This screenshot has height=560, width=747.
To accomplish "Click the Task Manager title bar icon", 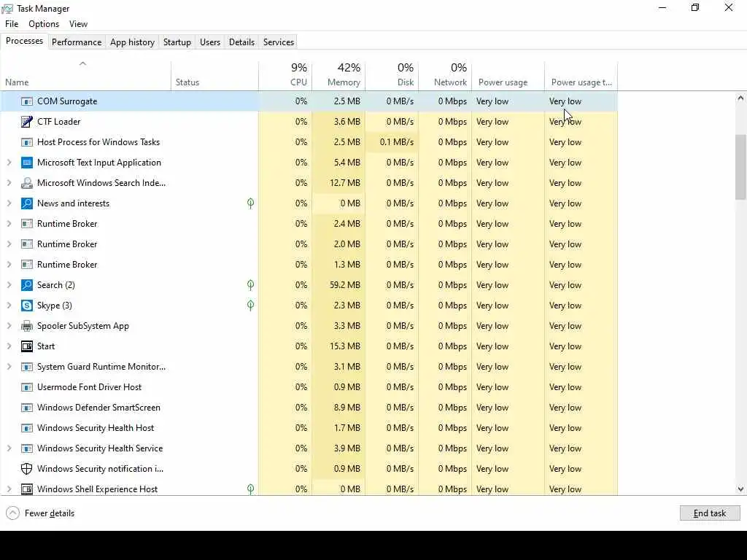I will [7, 9].
